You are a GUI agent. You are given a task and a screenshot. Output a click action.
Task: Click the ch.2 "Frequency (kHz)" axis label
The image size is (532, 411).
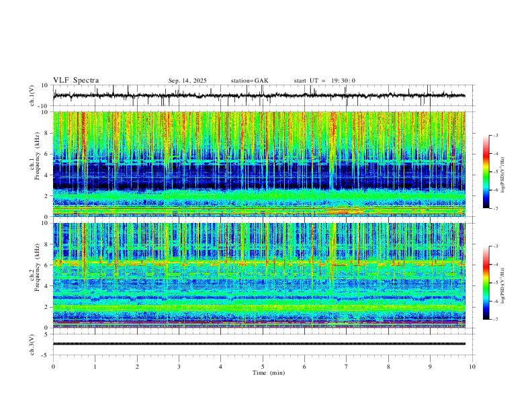38,267
